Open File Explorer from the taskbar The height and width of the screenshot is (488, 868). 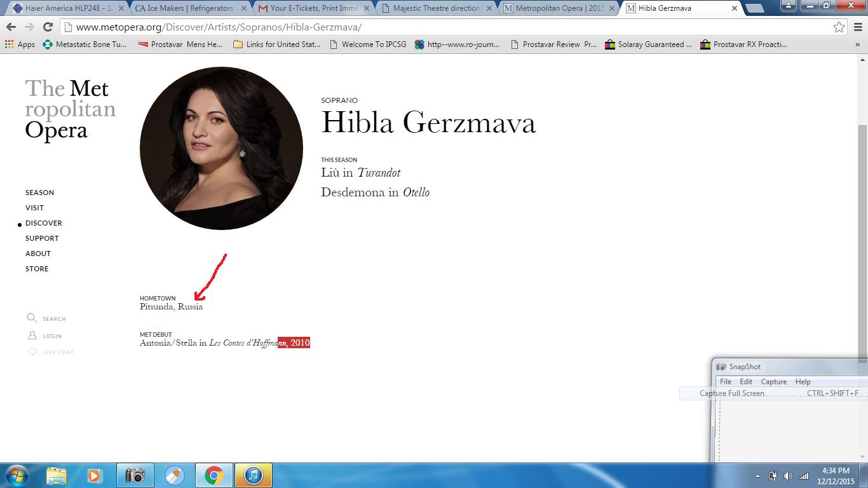pyautogui.click(x=57, y=475)
